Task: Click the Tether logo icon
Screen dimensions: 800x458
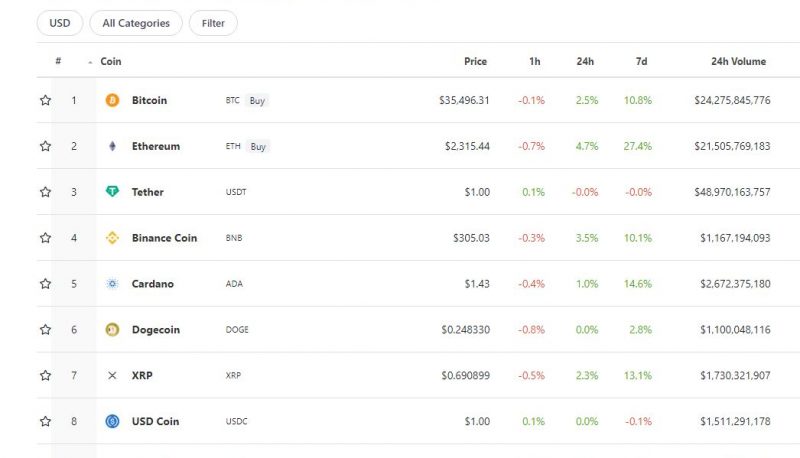Action: [112, 192]
